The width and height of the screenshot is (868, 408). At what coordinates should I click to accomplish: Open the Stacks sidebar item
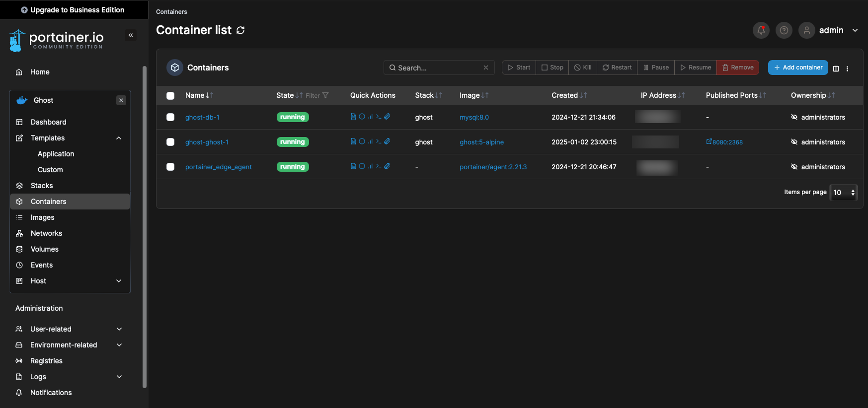pos(42,186)
